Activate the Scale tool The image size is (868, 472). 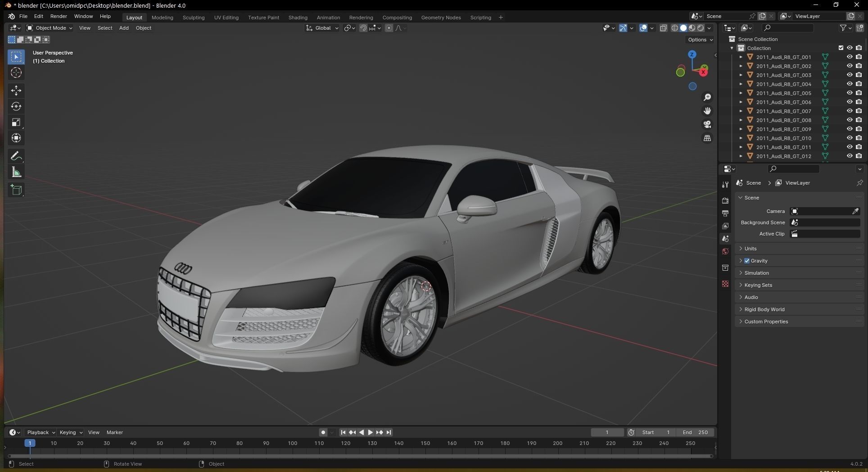point(16,123)
